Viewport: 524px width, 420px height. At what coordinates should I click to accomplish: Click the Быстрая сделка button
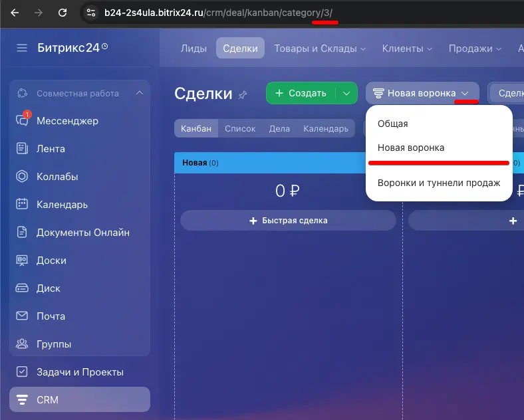(x=288, y=221)
